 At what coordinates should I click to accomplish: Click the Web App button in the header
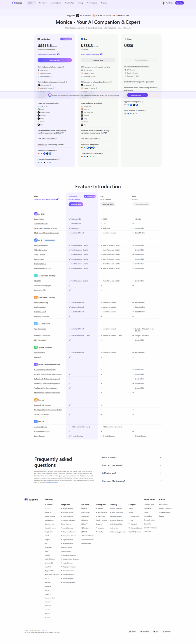[179, 3]
